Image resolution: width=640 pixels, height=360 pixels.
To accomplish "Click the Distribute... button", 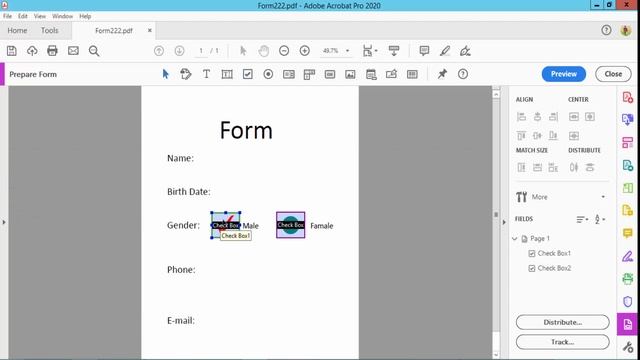I will [562, 322].
